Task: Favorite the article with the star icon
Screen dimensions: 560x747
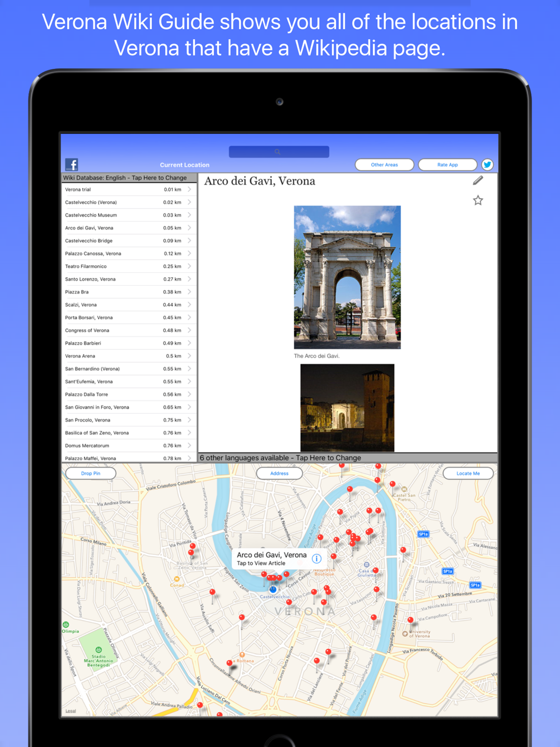Action: (478, 200)
